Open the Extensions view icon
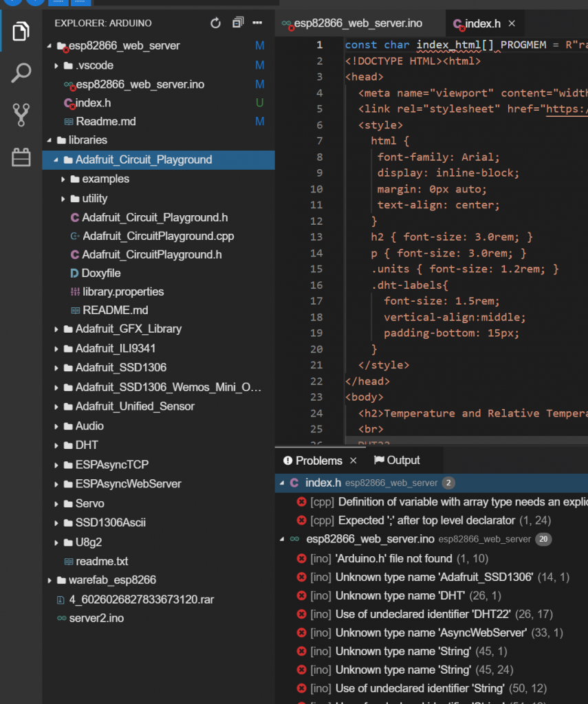Image resolution: width=588 pixels, height=704 pixels. click(21, 157)
